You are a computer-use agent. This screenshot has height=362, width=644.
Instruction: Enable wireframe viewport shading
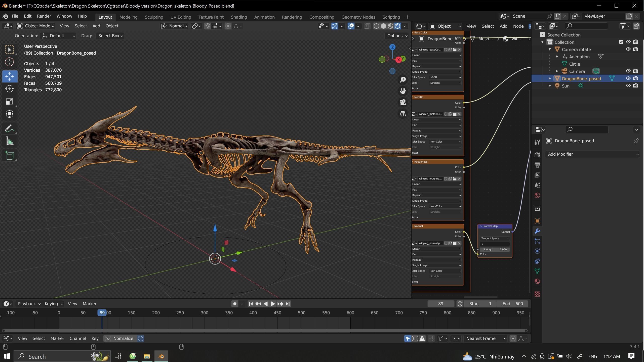click(376, 26)
